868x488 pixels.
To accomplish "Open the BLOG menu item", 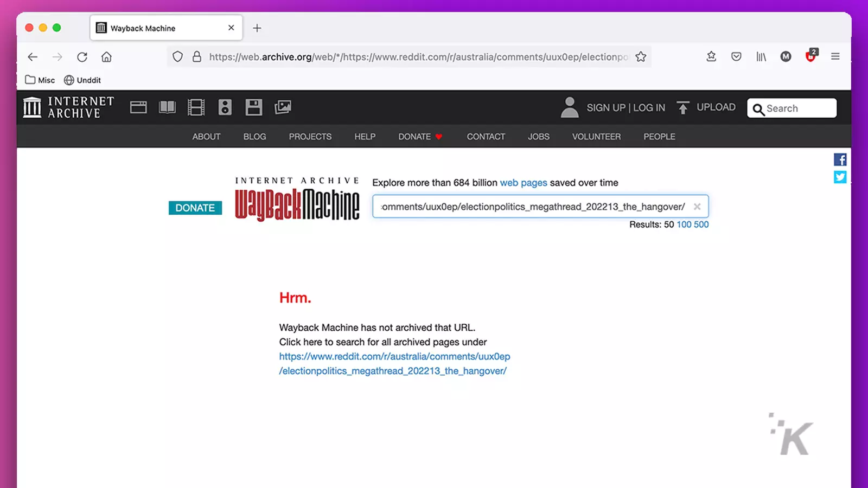I will [x=254, y=137].
